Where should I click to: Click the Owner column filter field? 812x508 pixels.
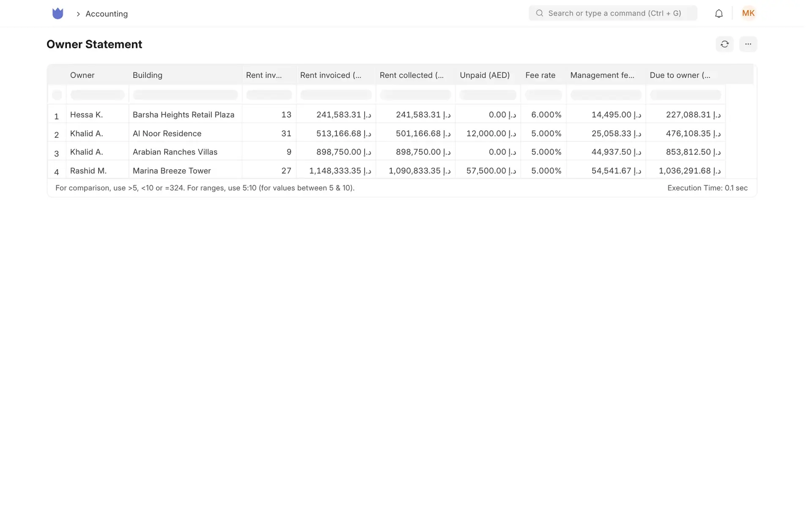coord(97,95)
